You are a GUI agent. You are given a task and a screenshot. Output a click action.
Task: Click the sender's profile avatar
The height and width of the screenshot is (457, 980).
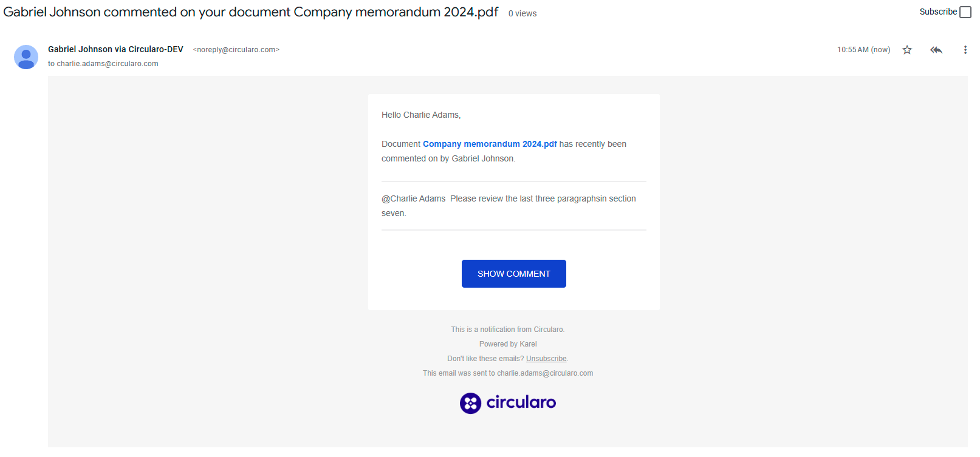26,57
